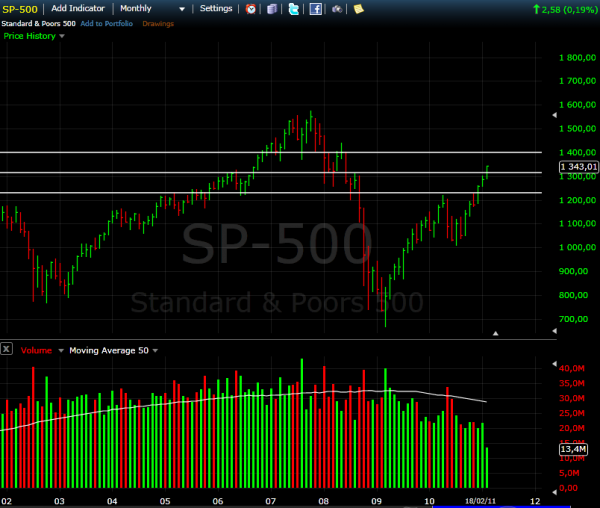Click the SP-500 ticker symbol
This screenshot has width=600, height=508.
pos(20,9)
